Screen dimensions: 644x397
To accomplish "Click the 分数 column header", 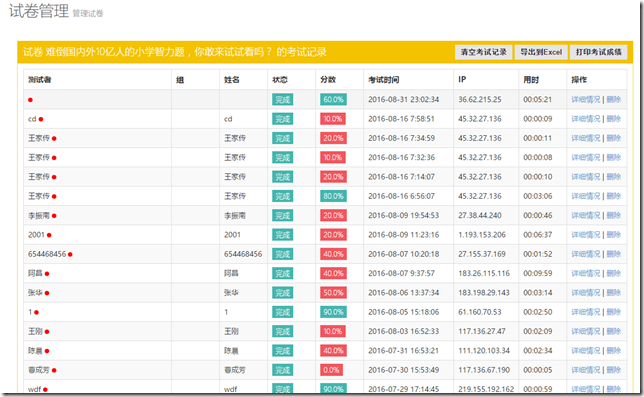I will coord(328,80).
